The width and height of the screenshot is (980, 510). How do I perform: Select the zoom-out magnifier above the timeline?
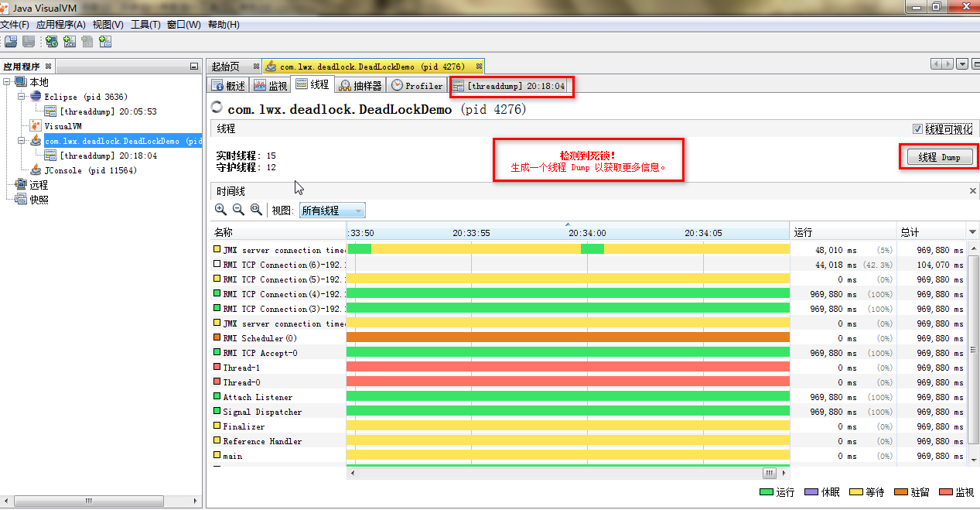238,210
